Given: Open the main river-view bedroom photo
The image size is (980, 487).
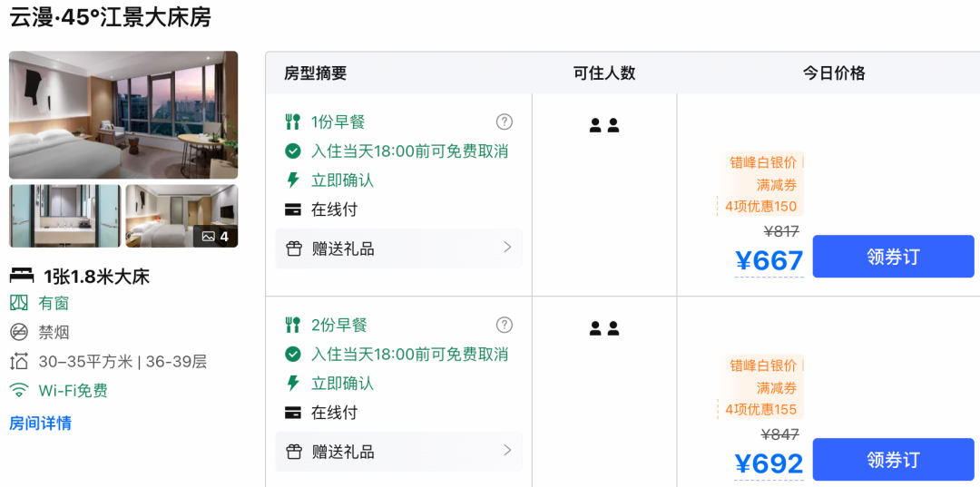Looking at the screenshot, I should point(123,115).
